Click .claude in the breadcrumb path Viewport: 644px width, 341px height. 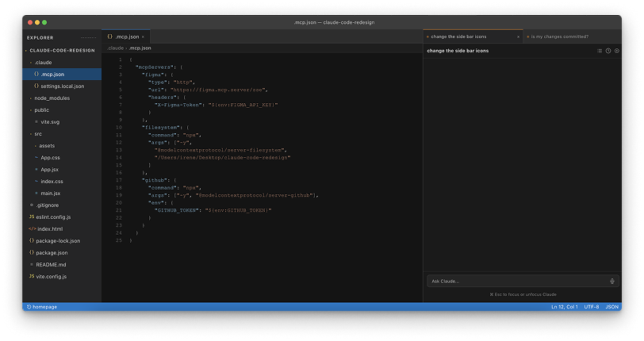click(x=116, y=48)
